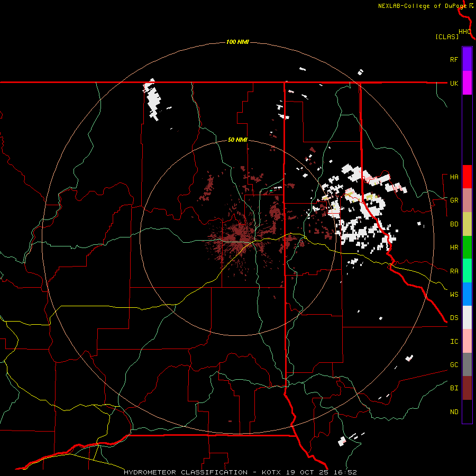Click the BD legend label
Viewport: 476px width, 476px height.
click(x=454, y=224)
